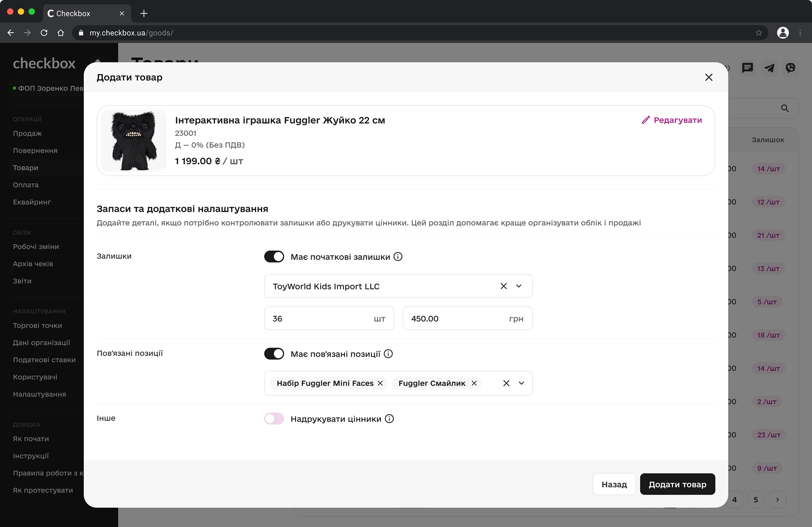Open Налаштування in sidebar
812x527 pixels.
tap(40, 394)
